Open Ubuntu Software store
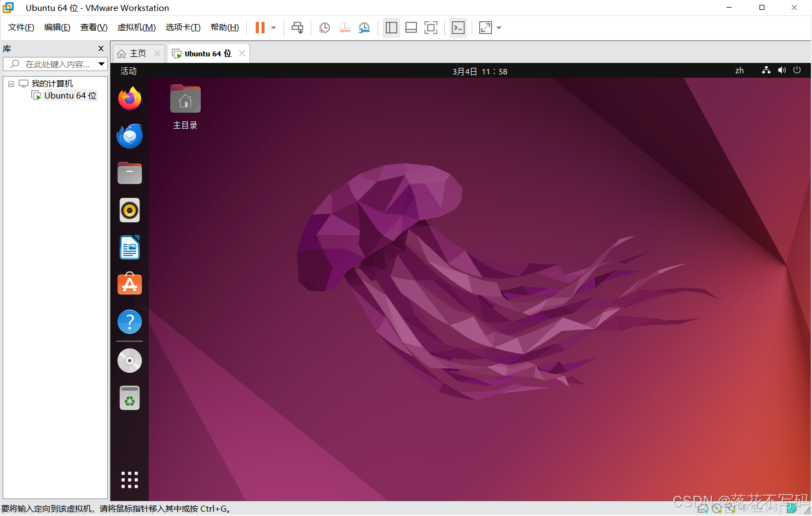 pyautogui.click(x=130, y=285)
